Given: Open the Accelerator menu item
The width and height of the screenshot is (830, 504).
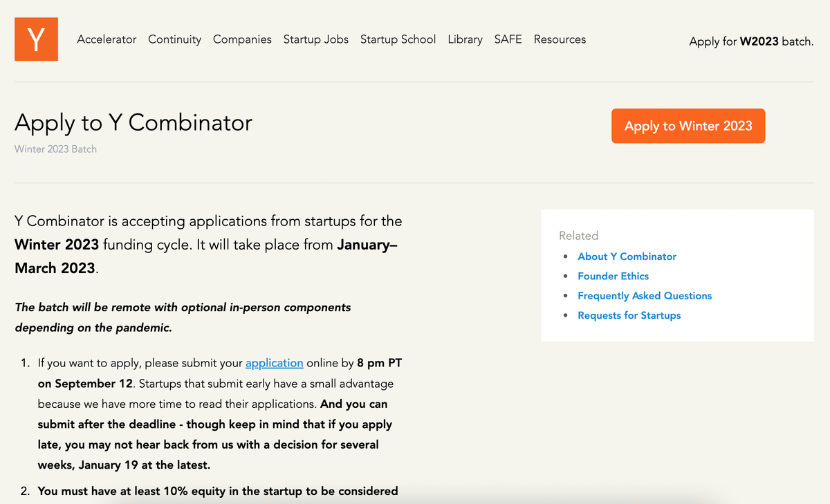Looking at the screenshot, I should click(107, 39).
